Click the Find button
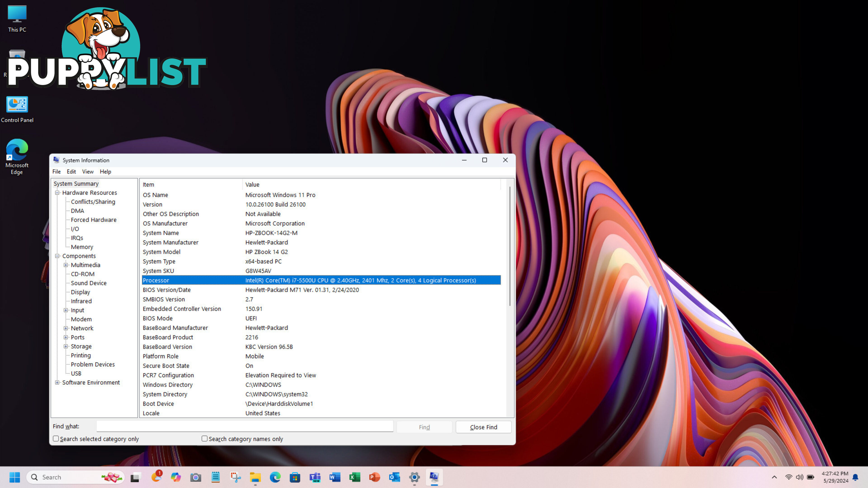This screenshot has height=488, width=868. (x=424, y=427)
